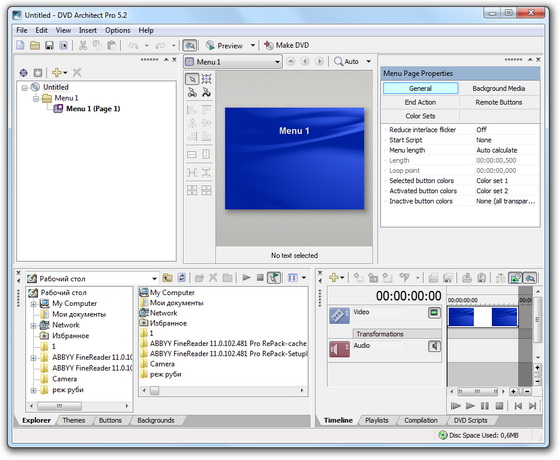560x460 pixels.
Task: Switch to the Backgrounds tab
Action: 156,420
